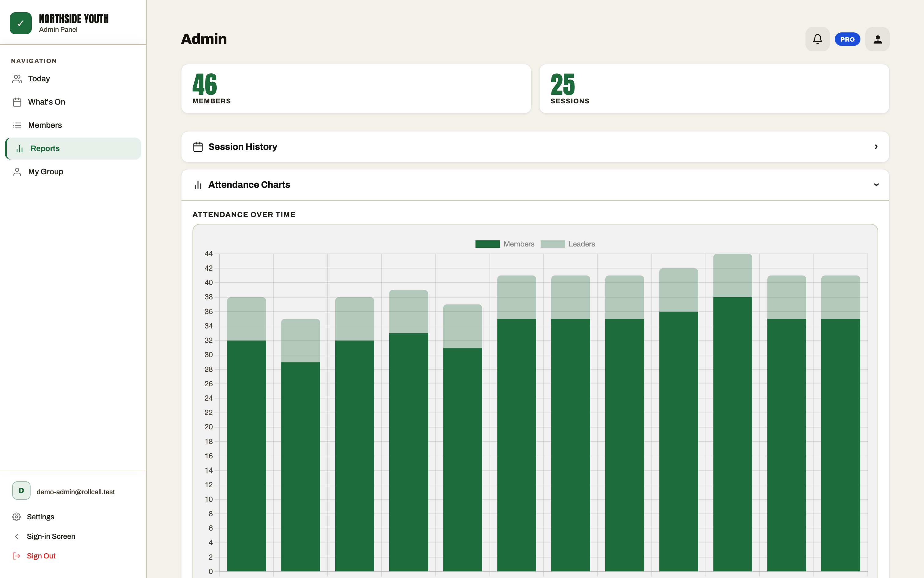
Task: Click the Reports bar chart icon
Action: pyautogui.click(x=20, y=149)
